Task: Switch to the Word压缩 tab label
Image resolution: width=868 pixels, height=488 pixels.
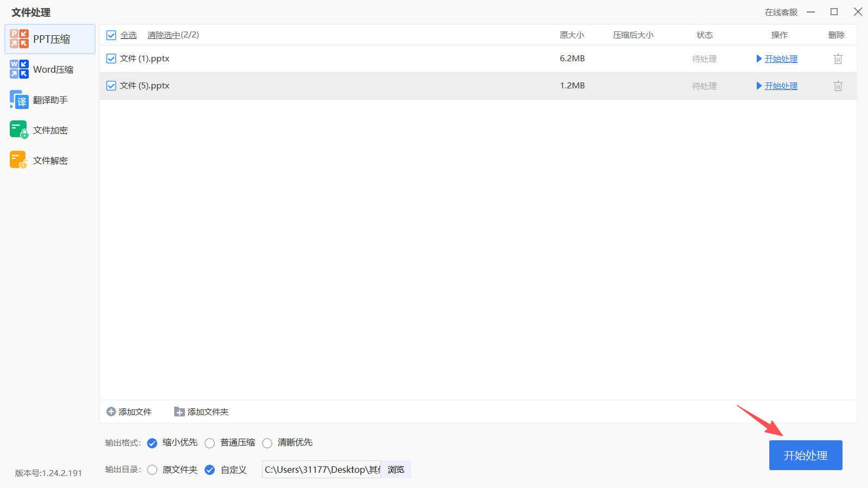Action: pos(53,69)
